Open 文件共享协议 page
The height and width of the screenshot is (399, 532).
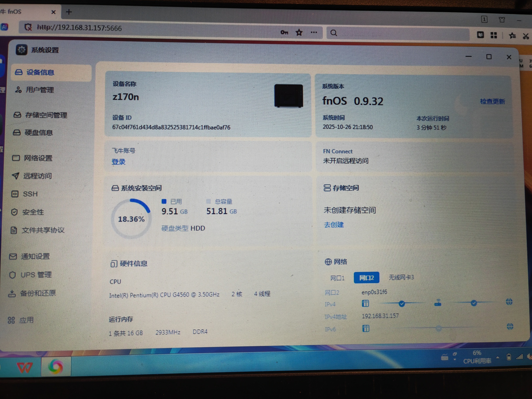click(x=43, y=230)
